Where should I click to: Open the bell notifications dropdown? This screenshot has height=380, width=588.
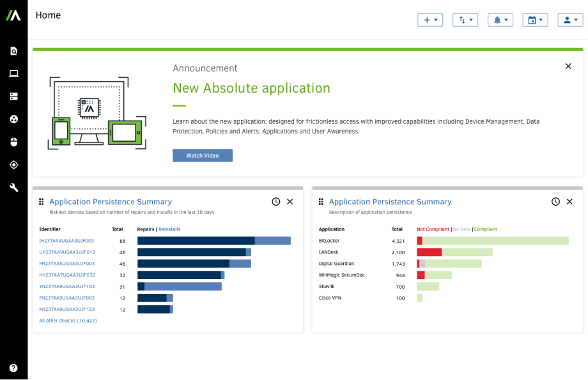(x=500, y=20)
